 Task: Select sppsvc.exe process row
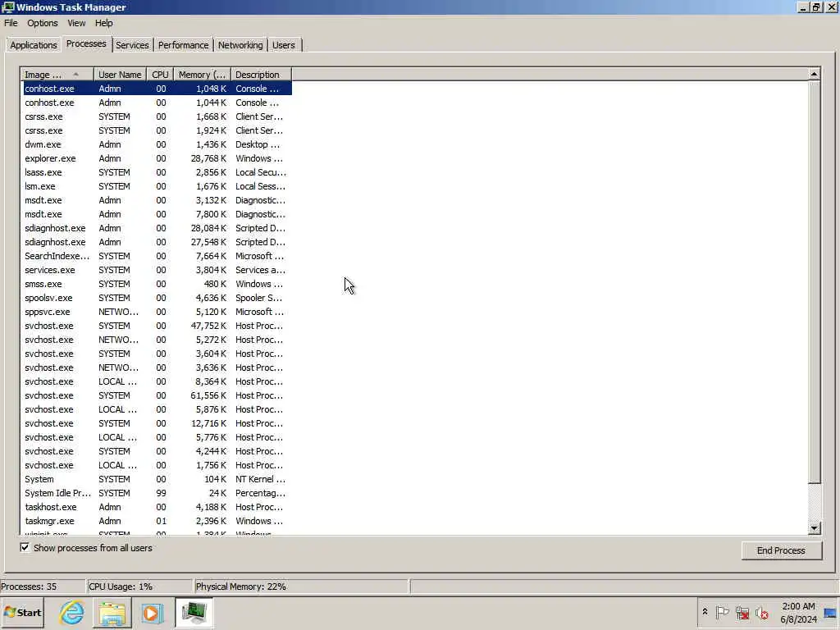[157, 311]
